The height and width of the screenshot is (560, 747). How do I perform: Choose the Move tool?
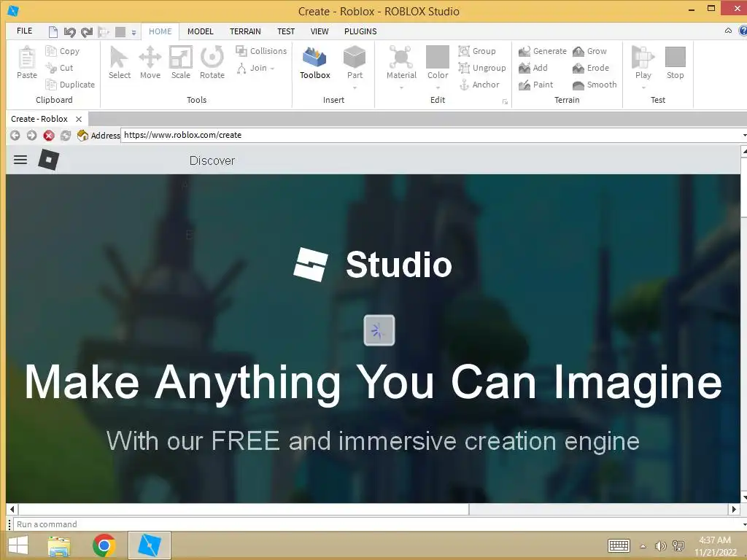click(150, 63)
